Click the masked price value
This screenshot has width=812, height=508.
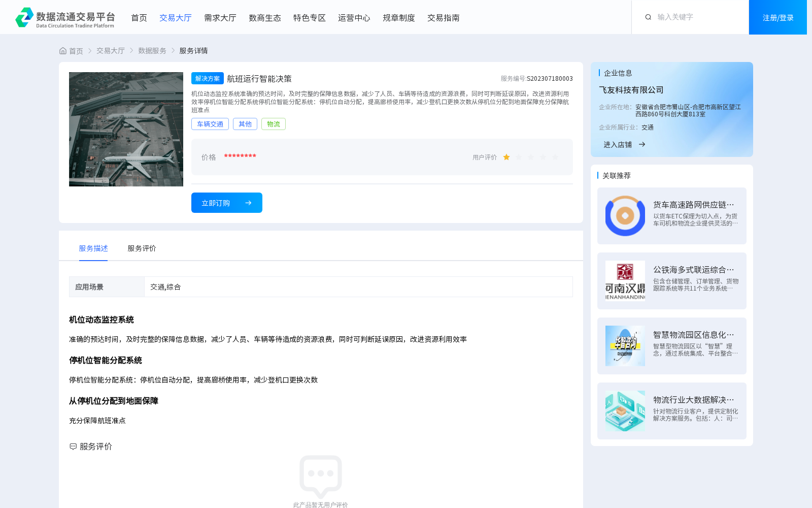240,156
